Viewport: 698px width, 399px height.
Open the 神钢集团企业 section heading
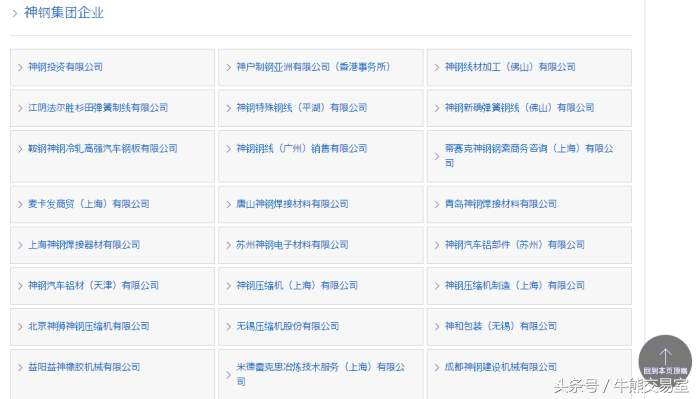[64, 12]
